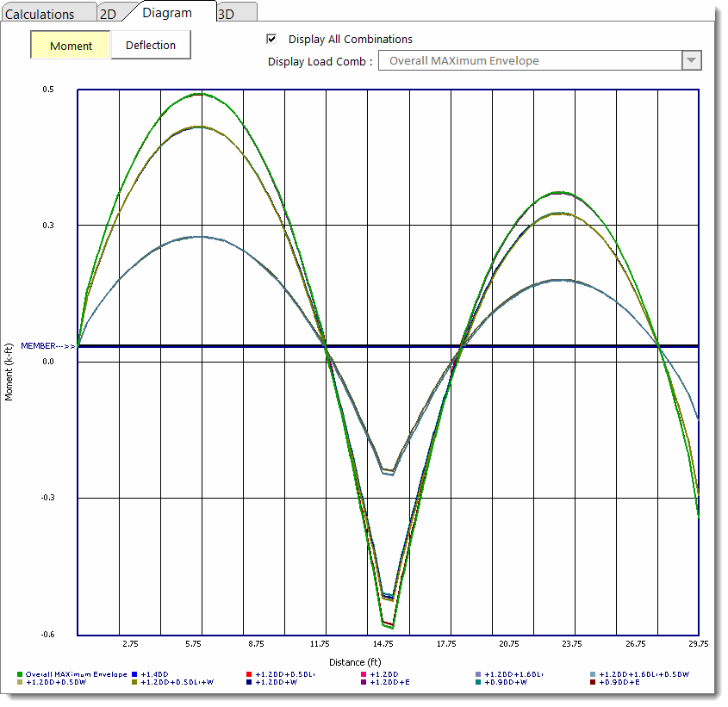Click the +1.20D+1.60L+0.50W legend swatch
Viewport: 728px width, 707px height.
point(593,674)
